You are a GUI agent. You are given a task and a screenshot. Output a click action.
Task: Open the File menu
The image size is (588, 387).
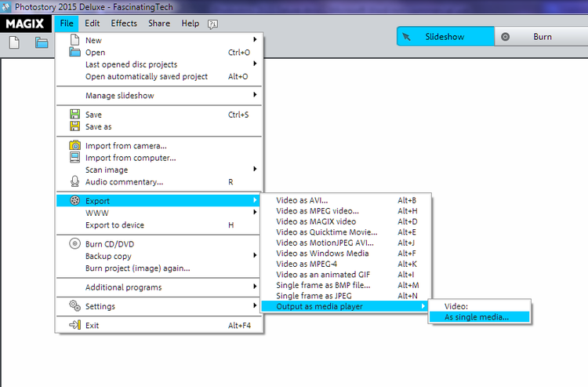pyautogui.click(x=67, y=24)
